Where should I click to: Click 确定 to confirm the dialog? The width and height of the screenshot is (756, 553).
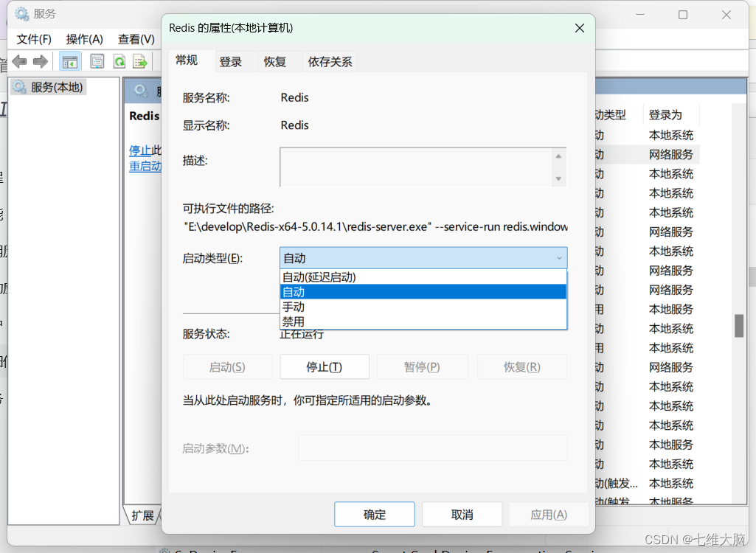(375, 515)
